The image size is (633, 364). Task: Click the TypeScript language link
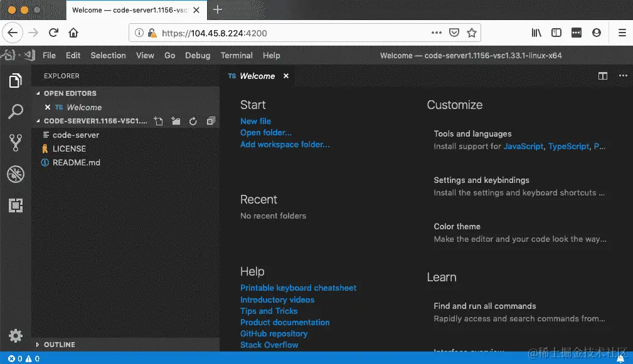pyautogui.click(x=568, y=147)
